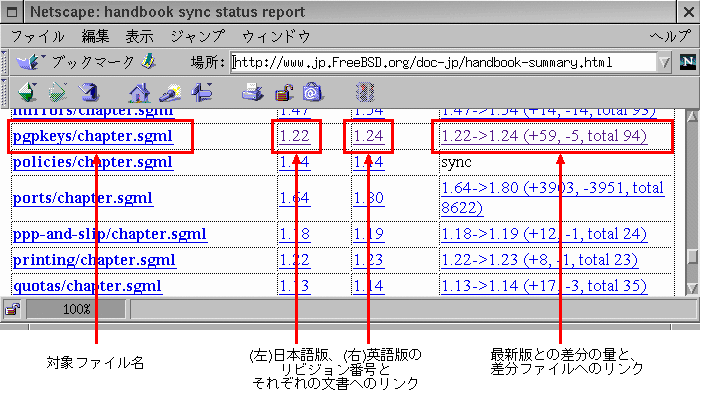The width and height of the screenshot is (701, 393).
Task: Open pgpkeys English revision 1.24 link
Action: click(369, 136)
